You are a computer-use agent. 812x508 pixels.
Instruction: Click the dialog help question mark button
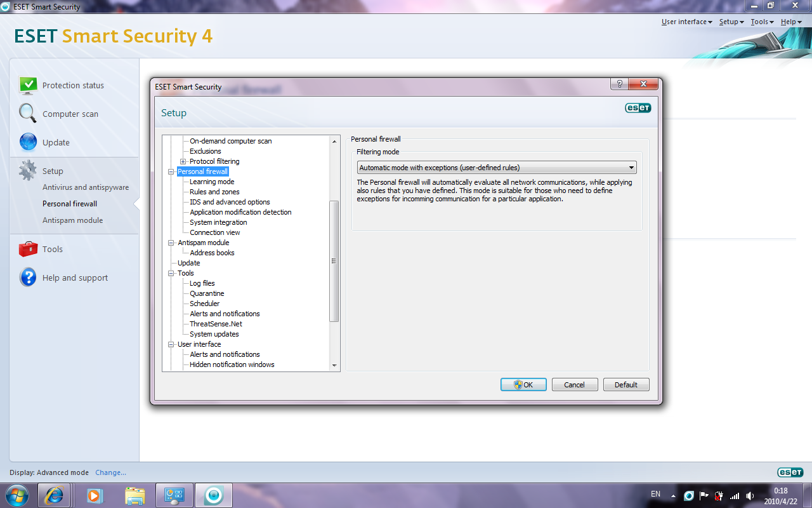pyautogui.click(x=619, y=84)
